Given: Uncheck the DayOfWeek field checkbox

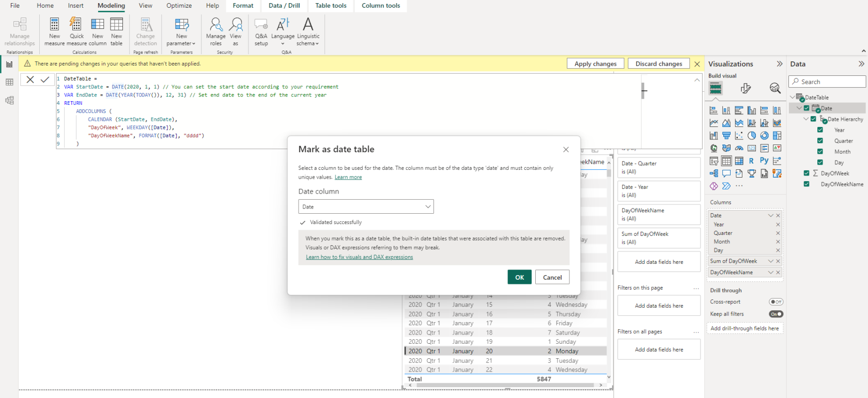Looking at the screenshot, I should point(807,173).
